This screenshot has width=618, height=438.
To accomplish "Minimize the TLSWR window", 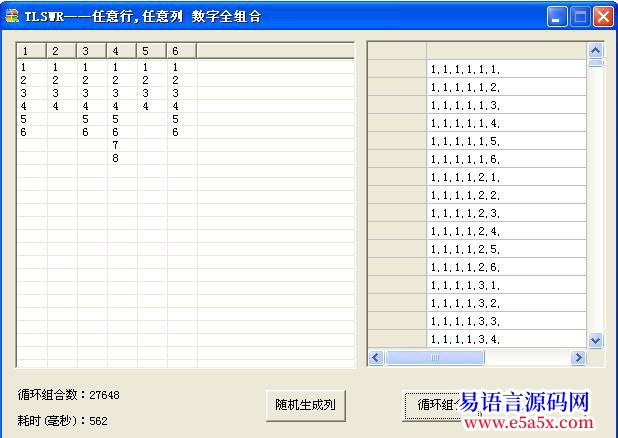I will 557,17.
